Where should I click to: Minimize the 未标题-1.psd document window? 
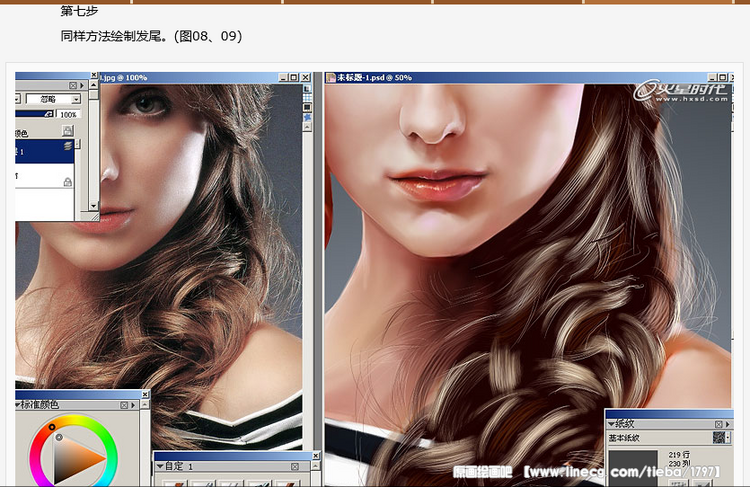[x=713, y=77]
